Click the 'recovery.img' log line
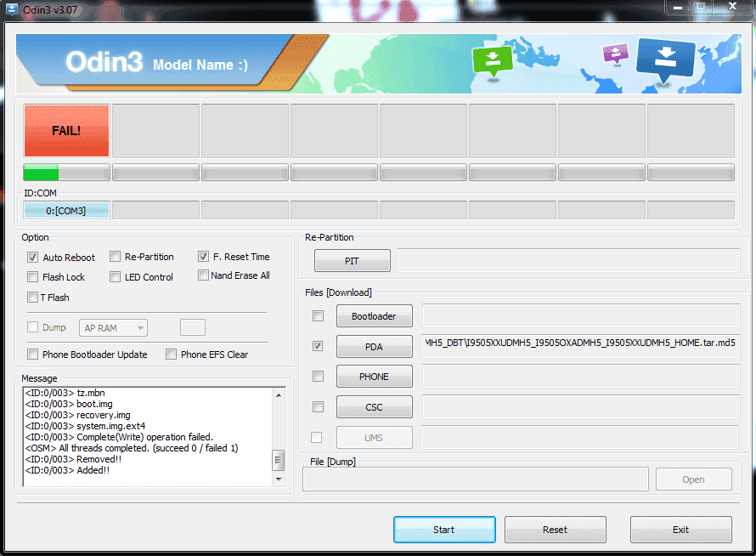The image size is (756, 556). point(77,415)
